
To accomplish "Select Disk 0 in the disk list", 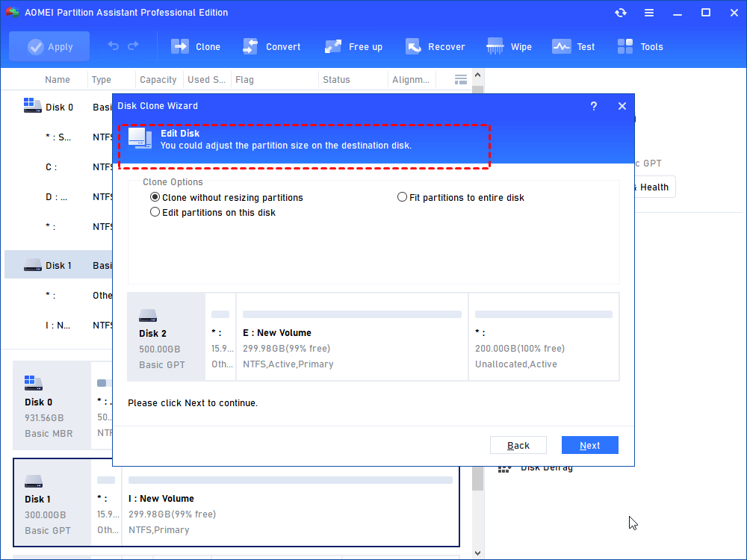I will tap(59, 107).
